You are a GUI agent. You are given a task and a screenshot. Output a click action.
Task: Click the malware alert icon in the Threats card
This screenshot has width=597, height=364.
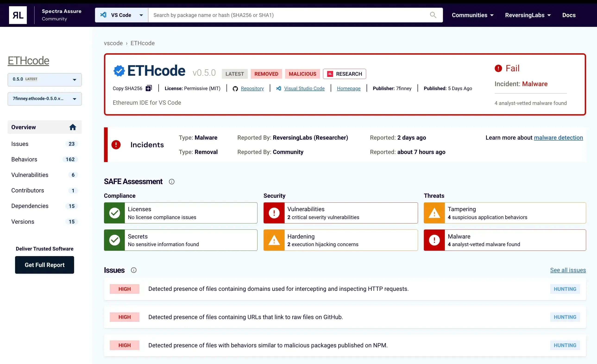pos(434,240)
